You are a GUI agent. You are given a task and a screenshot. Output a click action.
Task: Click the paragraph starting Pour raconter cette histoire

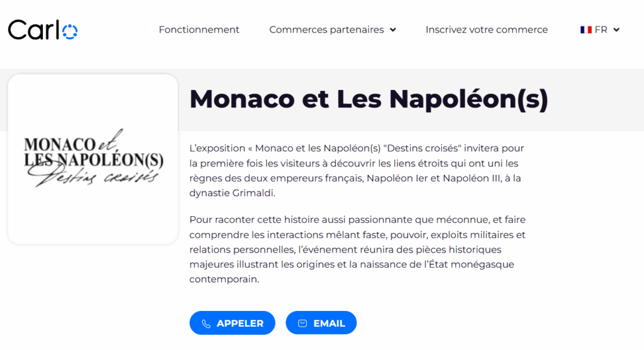coord(357,249)
